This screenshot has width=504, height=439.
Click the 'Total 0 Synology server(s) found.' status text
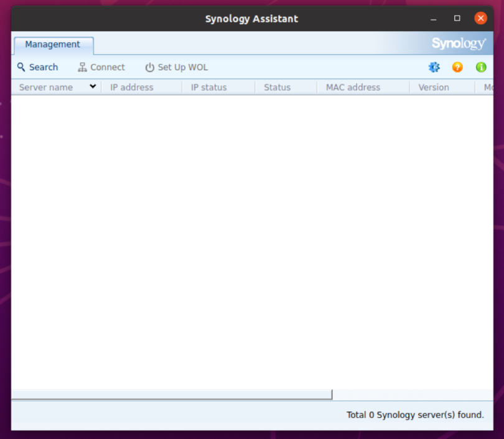coord(415,415)
